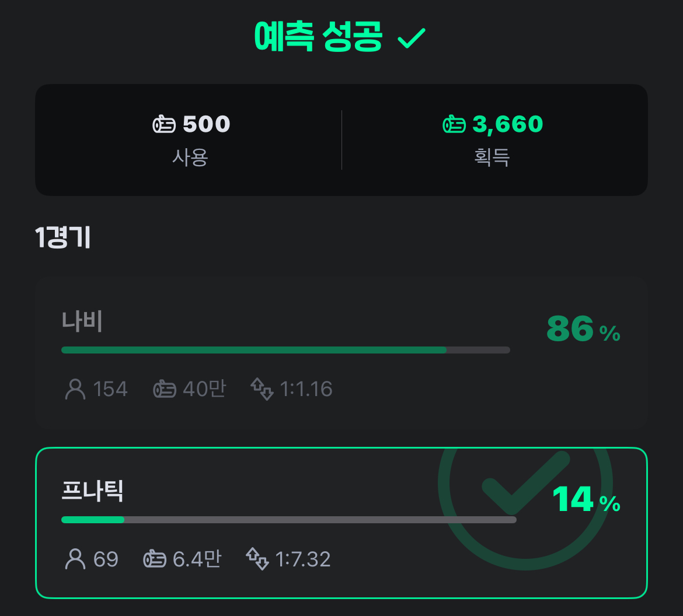
Task: Click the participants icon next to 69
Action: tap(75, 559)
